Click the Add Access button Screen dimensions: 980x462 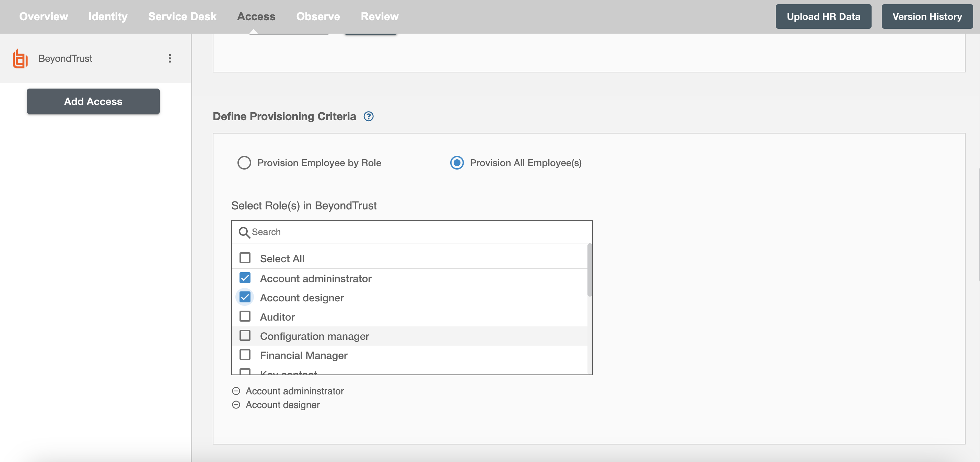coord(93,101)
